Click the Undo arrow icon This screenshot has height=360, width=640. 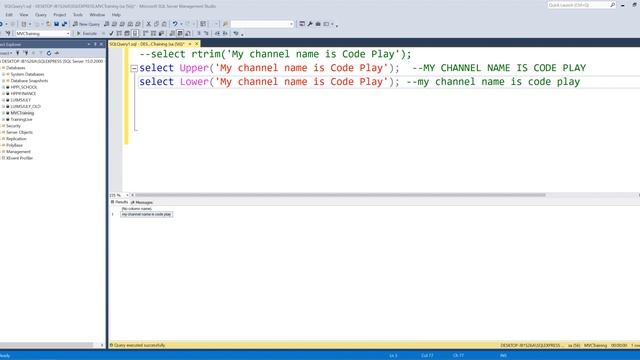pos(175,24)
